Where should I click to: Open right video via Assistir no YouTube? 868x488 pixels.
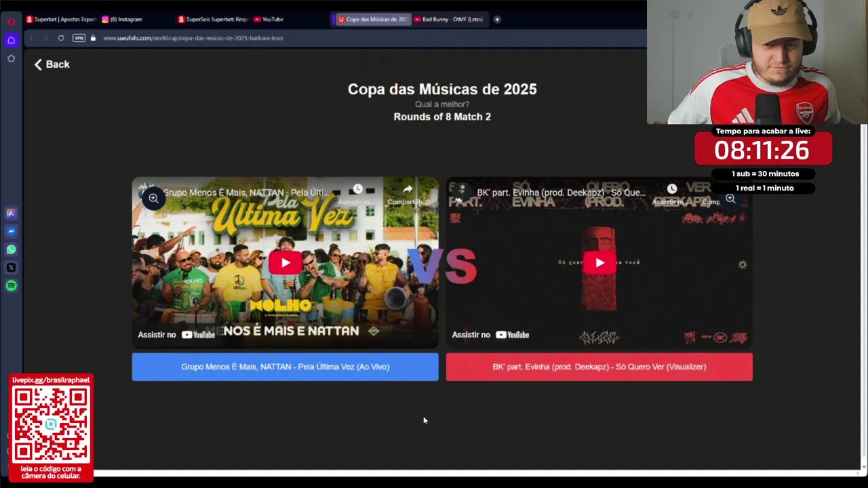click(490, 335)
